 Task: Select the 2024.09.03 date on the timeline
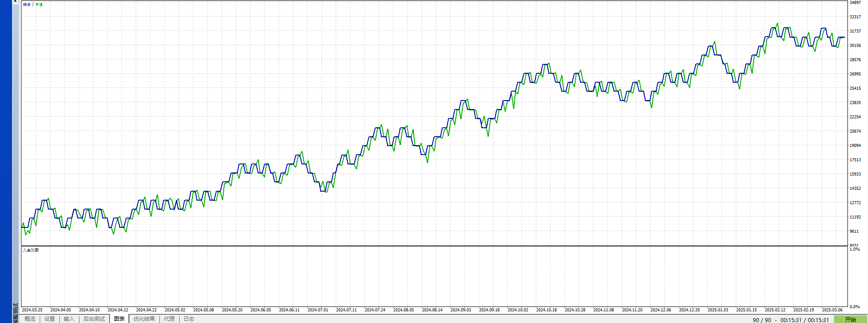tap(461, 310)
